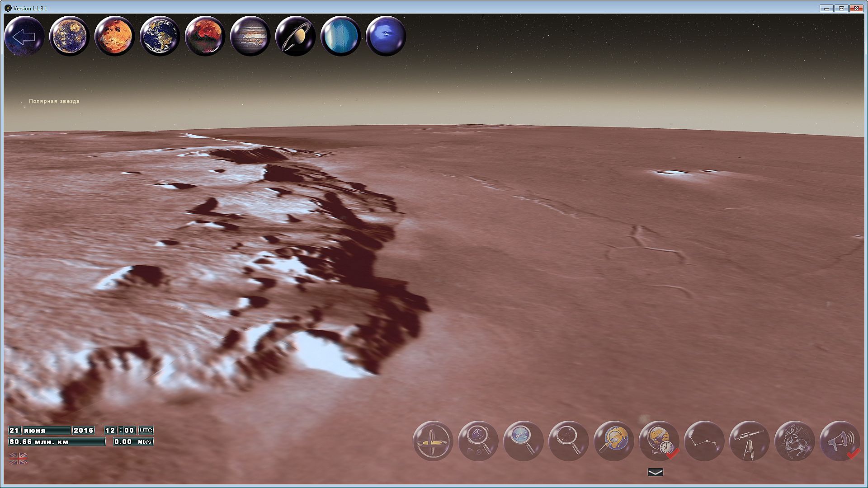Open the telescope tool
Screen dimensions: 868x488
pyautogui.click(x=749, y=441)
